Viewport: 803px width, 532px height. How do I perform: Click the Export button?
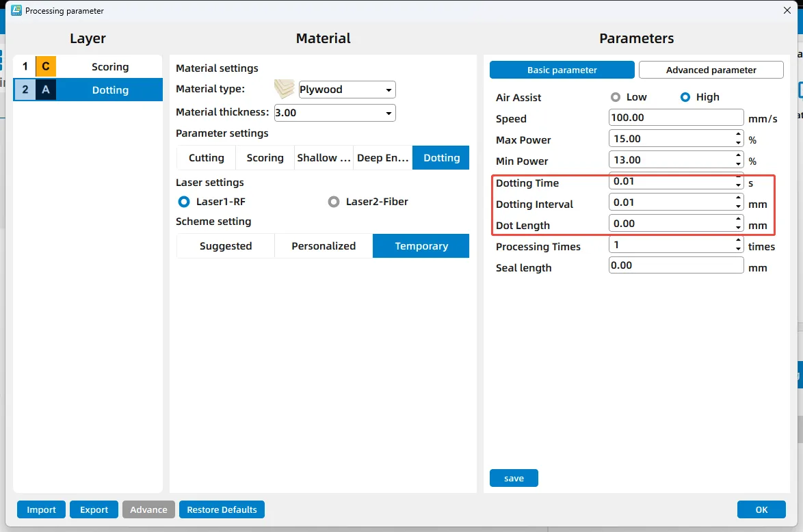(x=94, y=509)
